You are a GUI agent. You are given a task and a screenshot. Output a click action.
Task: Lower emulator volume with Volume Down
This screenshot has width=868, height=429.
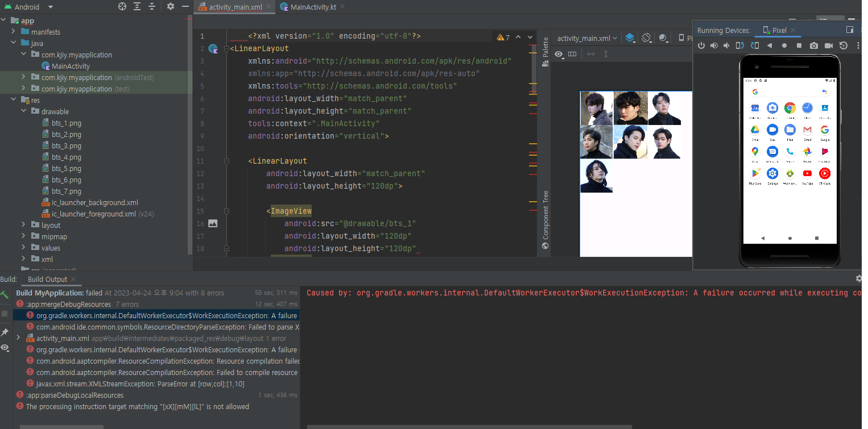[727, 45]
